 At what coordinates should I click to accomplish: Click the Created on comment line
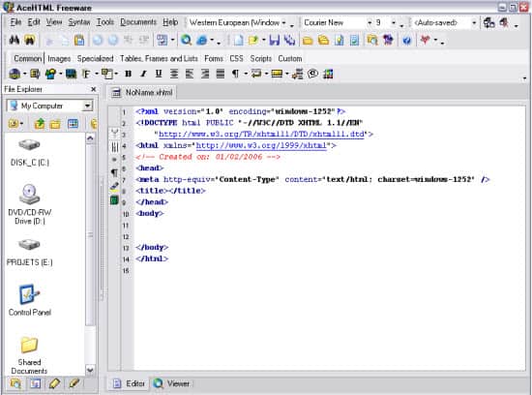click(x=208, y=157)
